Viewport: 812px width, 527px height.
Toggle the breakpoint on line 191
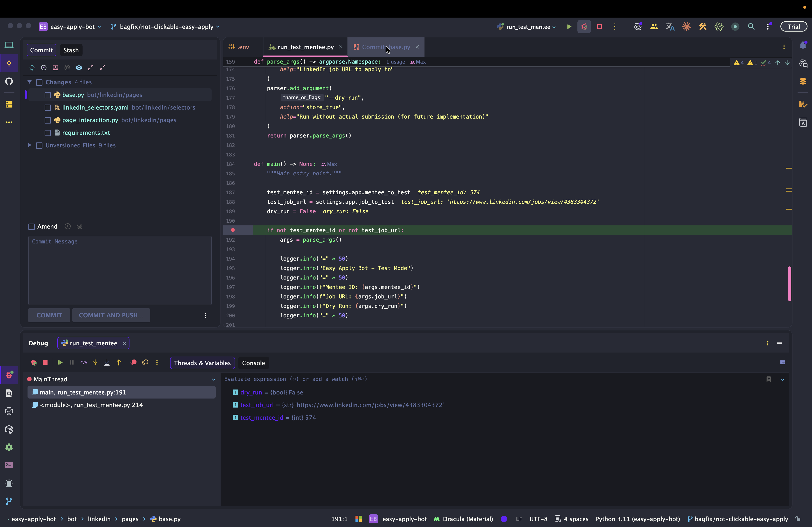click(233, 230)
